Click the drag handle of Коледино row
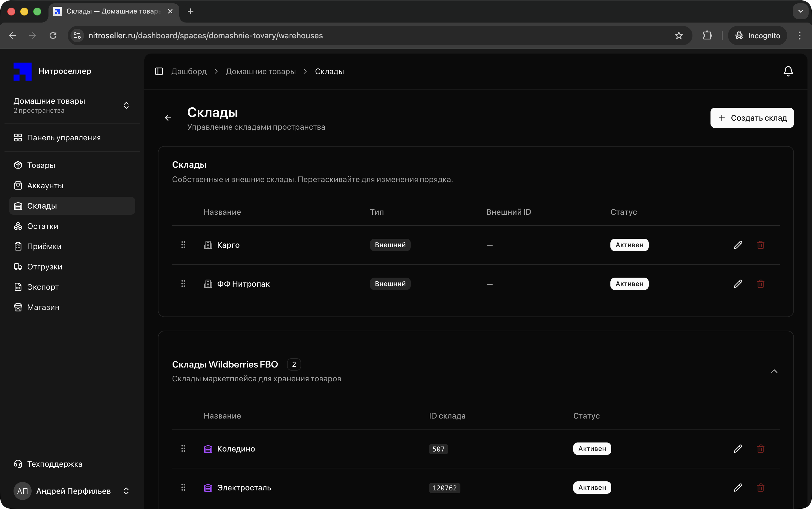This screenshot has width=812, height=509. point(183,448)
